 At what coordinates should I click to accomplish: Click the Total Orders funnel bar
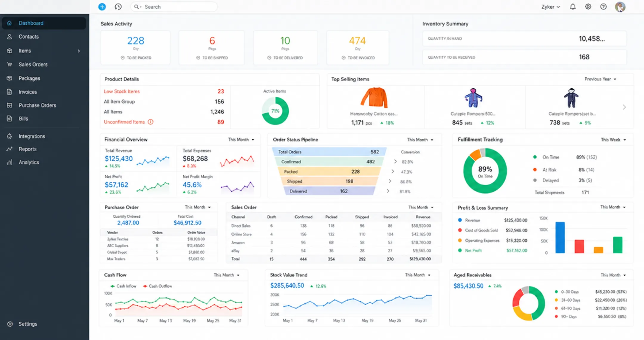tap(329, 152)
